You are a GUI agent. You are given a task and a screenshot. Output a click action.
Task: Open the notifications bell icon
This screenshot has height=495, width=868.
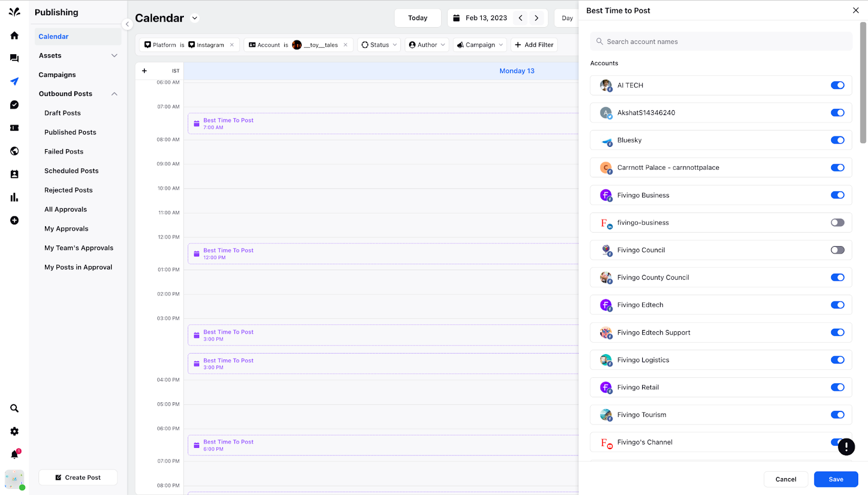pyautogui.click(x=15, y=454)
